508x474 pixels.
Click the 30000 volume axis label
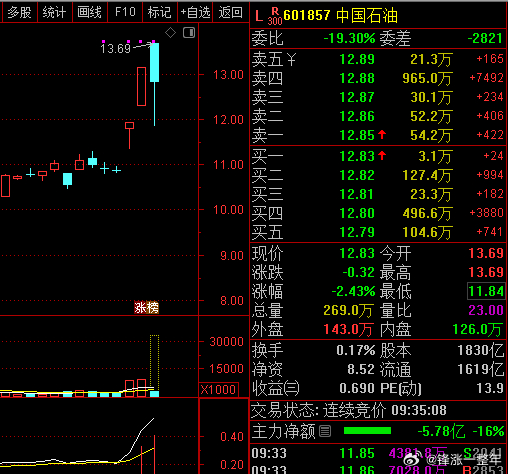[226, 342]
